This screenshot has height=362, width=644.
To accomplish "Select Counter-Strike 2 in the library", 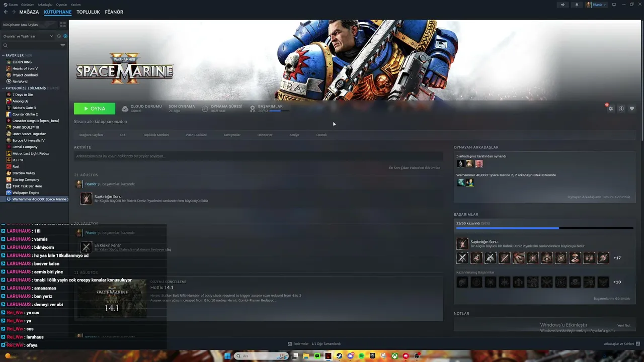I will (x=25, y=114).
